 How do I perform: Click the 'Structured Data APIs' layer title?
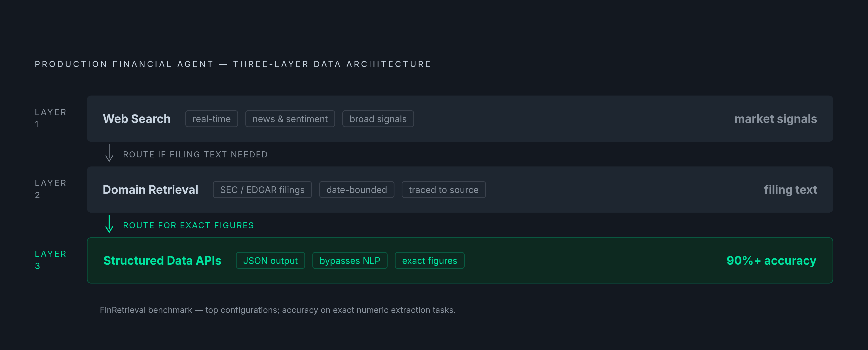[x=162, y=260]
